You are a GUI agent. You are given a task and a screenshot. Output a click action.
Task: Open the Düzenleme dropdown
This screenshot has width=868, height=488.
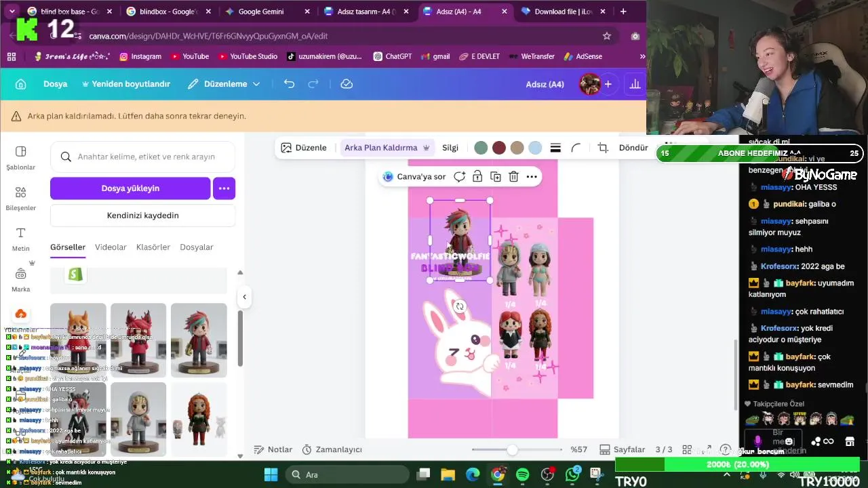pos(224,84)
